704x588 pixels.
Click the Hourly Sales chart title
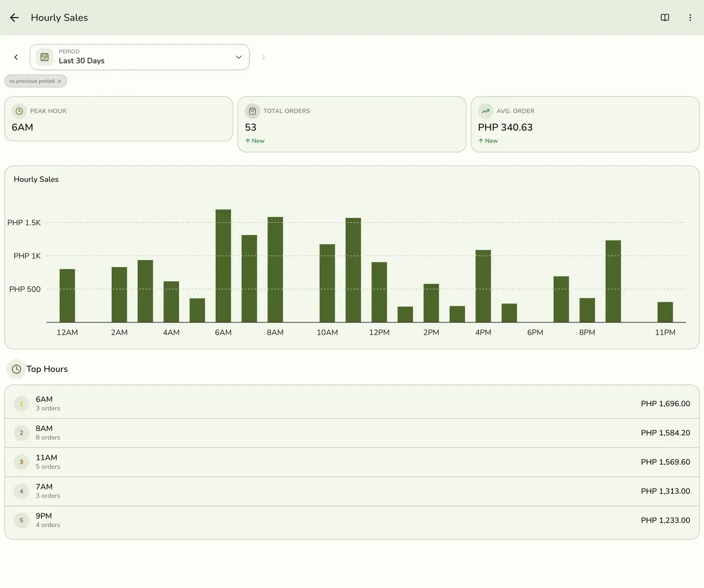pyautogui.click(x=36, y=180)
